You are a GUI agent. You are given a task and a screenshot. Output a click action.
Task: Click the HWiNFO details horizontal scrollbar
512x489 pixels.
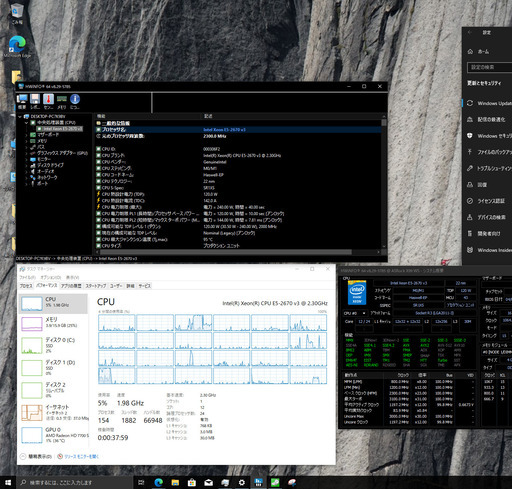(x=225, y=252)
